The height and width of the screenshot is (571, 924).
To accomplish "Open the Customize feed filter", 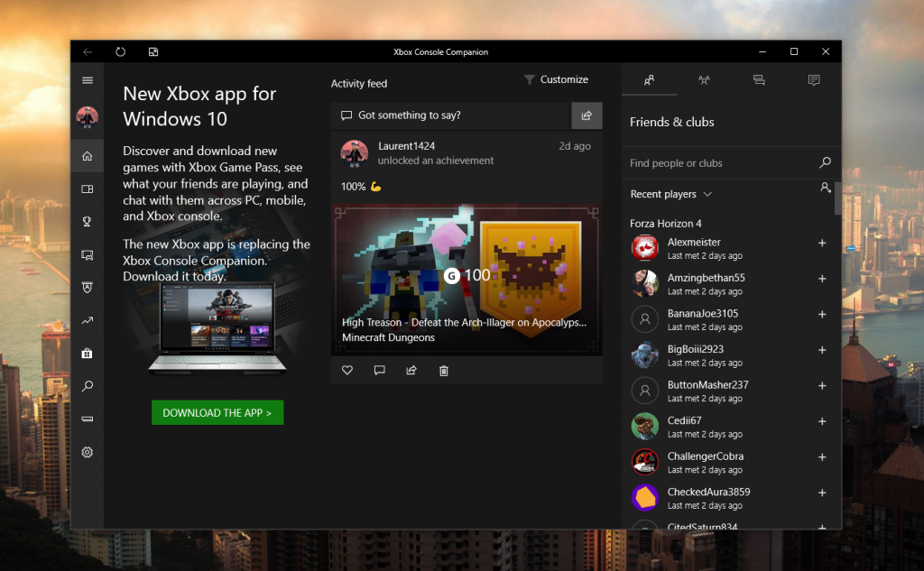I will pos(556,79).
